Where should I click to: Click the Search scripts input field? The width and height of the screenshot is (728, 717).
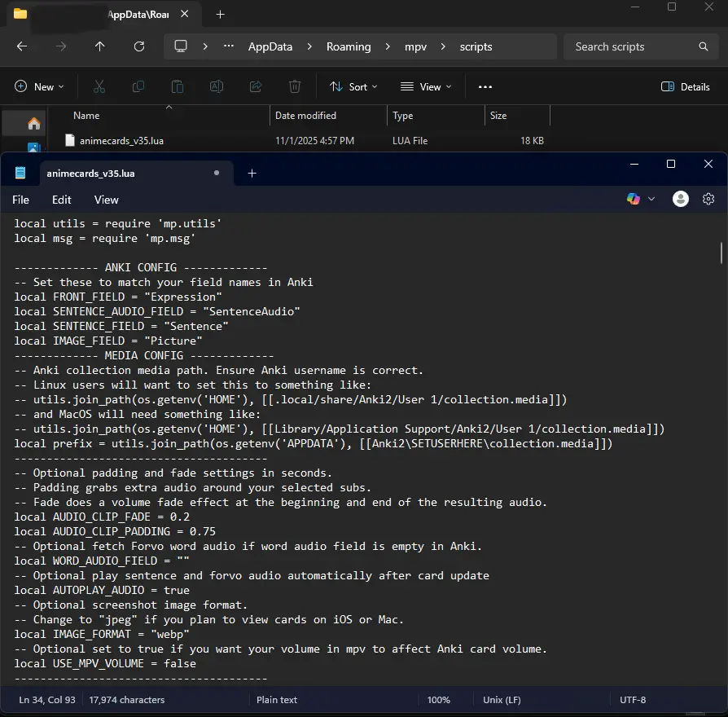(x=642, y=46)
